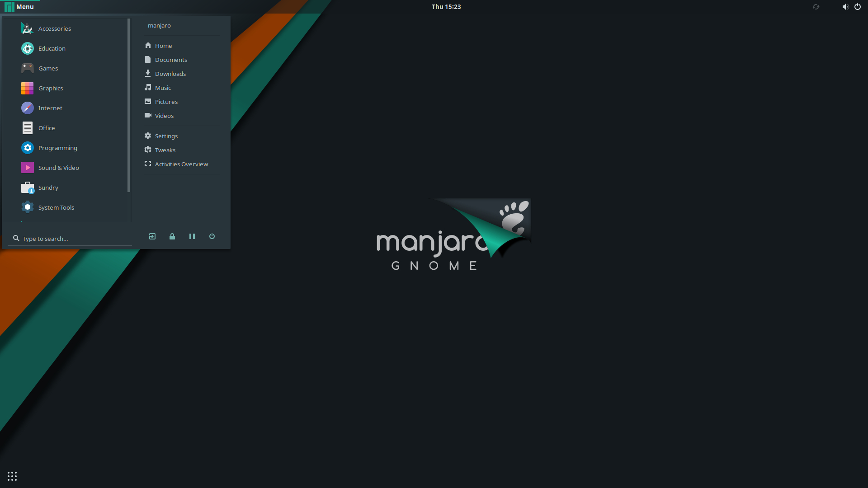Expand the Internet category

[x=50, y=107]
